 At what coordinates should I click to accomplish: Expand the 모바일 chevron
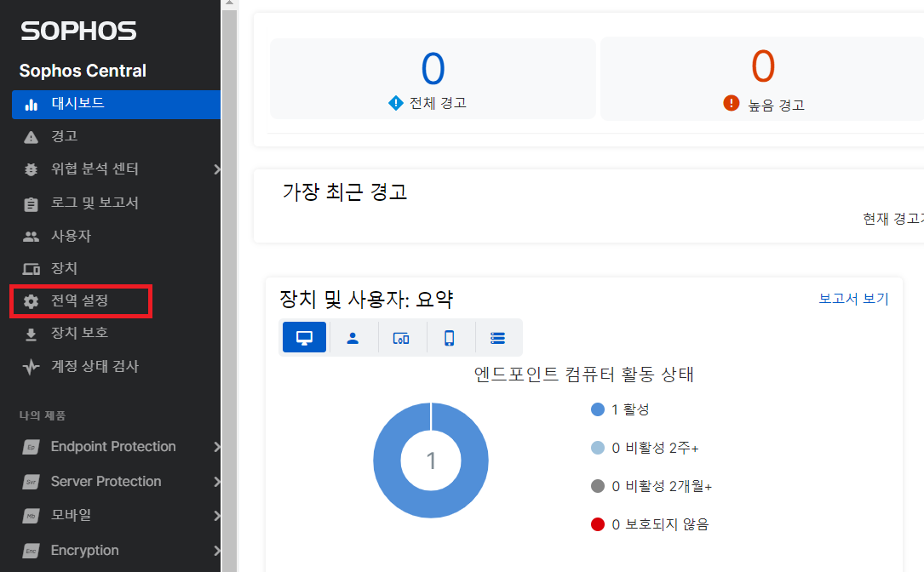[x=216, y=516]
